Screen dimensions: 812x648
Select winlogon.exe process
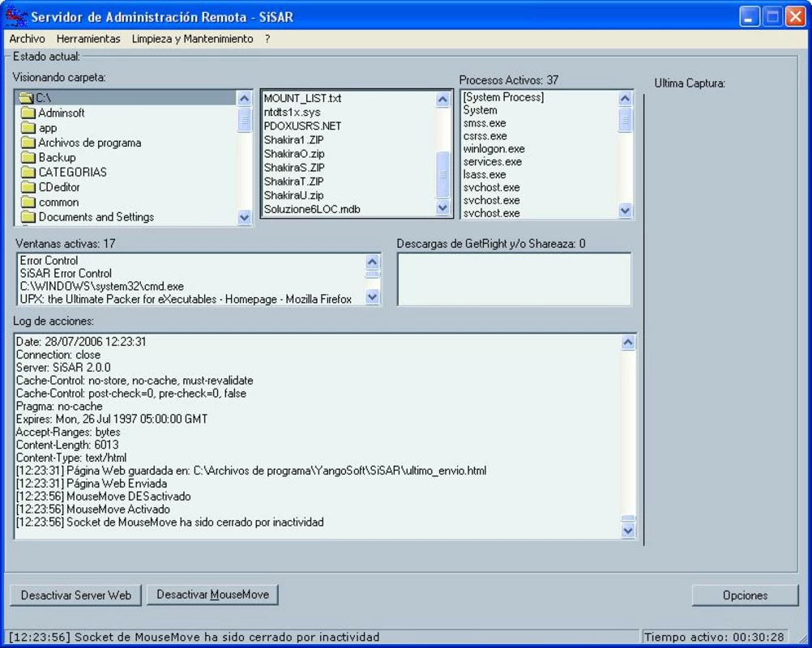494,149
